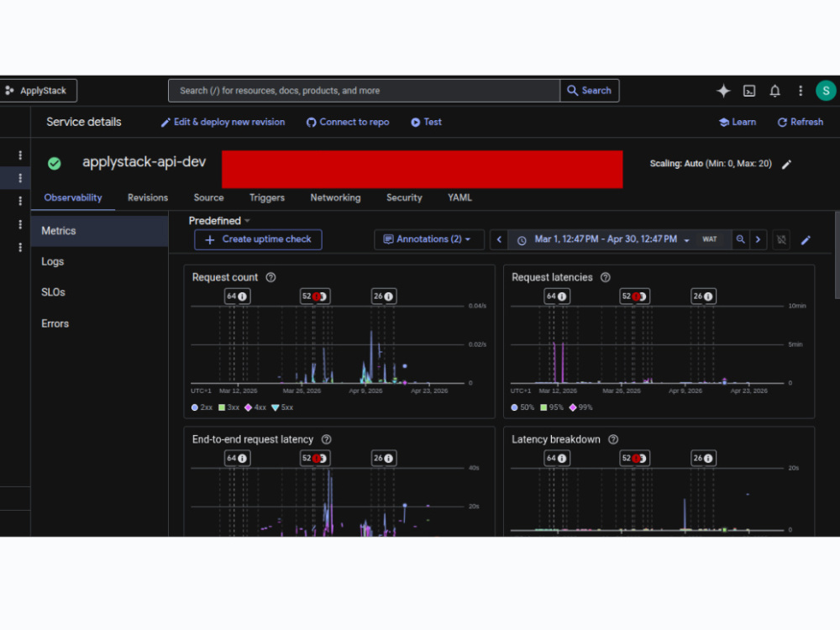This screenshot has width=840, height=630.
Task: Select Errors in the observability side menu
Action: (100, 323)
